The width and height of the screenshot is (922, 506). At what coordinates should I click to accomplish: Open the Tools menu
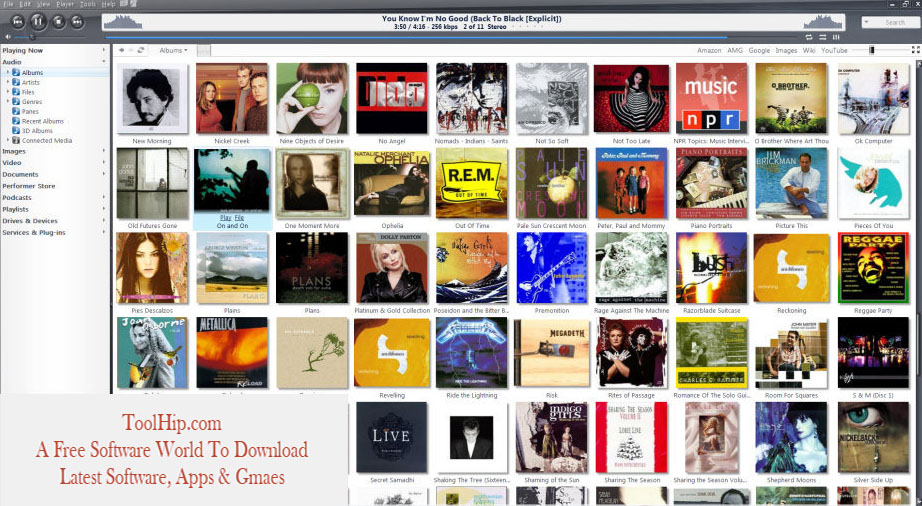click(x=88, y=4)
